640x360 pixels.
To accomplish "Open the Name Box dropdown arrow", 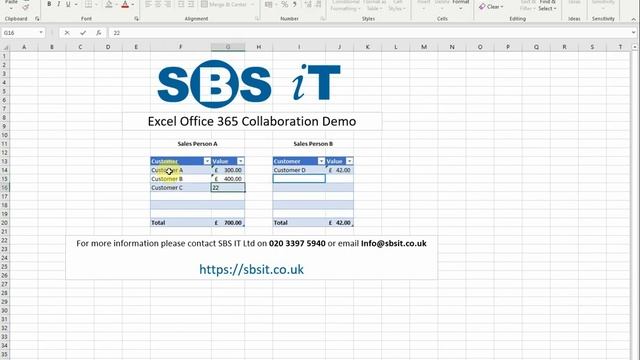I will click(x=41, y=33).
